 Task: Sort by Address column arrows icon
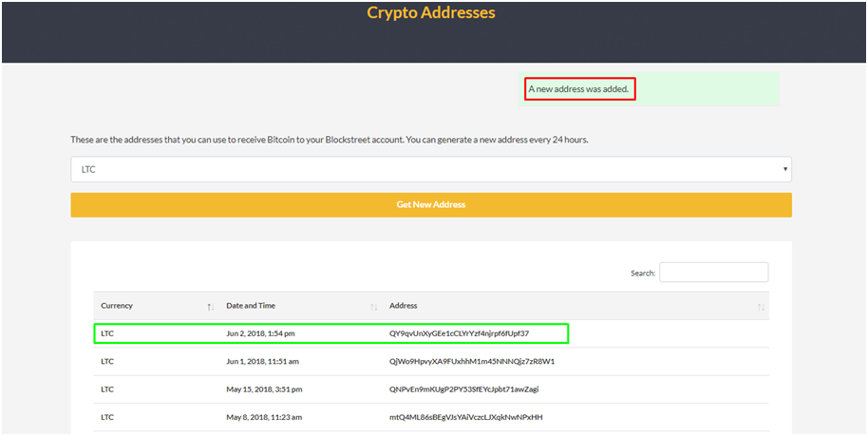tap(761, 307)
